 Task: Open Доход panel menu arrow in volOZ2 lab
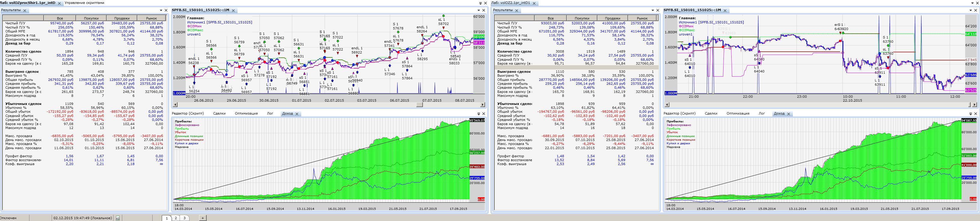click(x=970, y=114)
